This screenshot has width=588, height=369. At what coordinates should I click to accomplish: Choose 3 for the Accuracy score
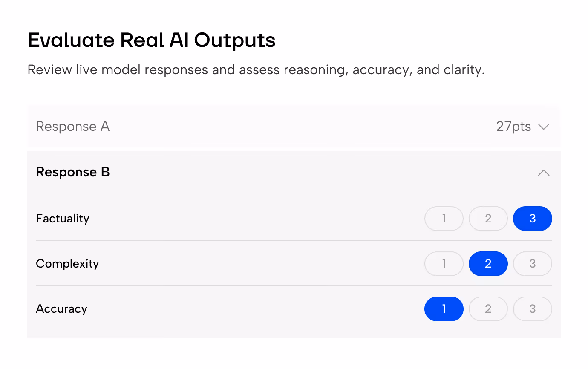[x=533, y=309]
